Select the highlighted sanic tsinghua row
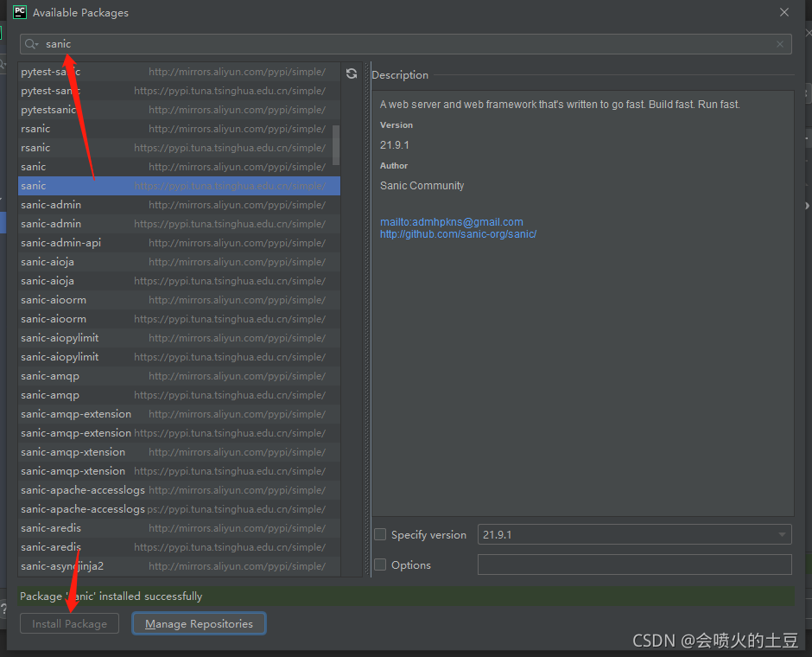The image size is (812, 657). [x=179, y=186]
